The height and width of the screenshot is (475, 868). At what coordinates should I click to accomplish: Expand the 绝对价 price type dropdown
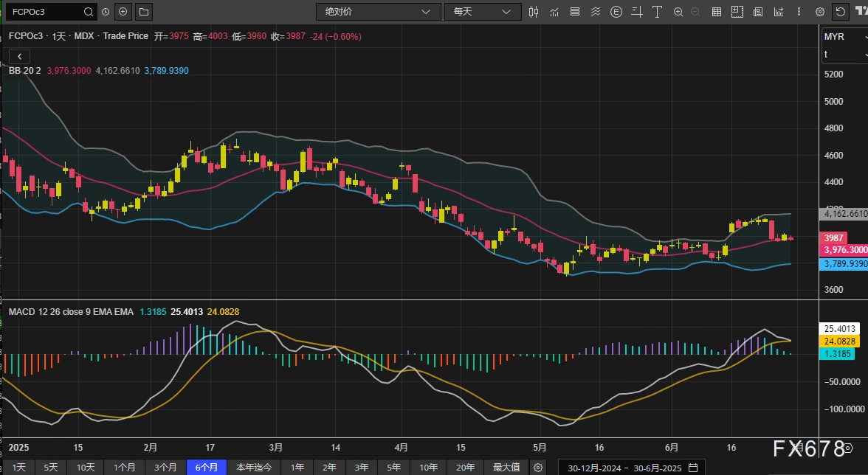click(377, 12)
